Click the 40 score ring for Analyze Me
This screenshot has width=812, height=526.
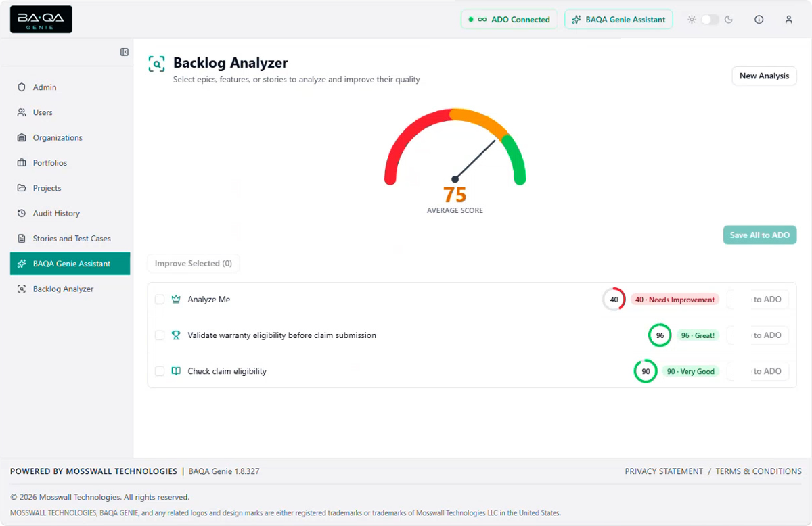[614, 300]
